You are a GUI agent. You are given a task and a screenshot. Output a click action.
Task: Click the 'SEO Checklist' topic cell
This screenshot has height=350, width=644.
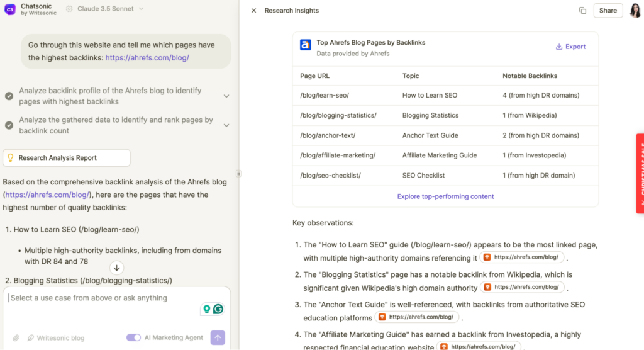[x=423, y=176]
